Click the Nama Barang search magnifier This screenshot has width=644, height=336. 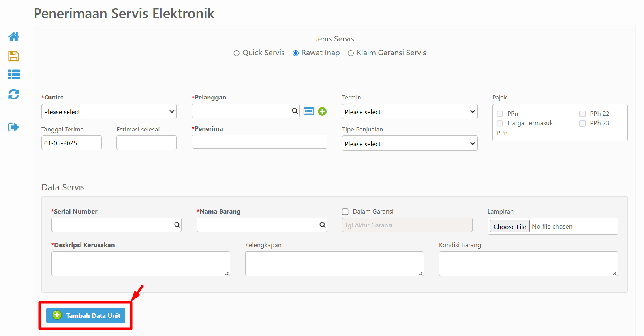point(323,225)
